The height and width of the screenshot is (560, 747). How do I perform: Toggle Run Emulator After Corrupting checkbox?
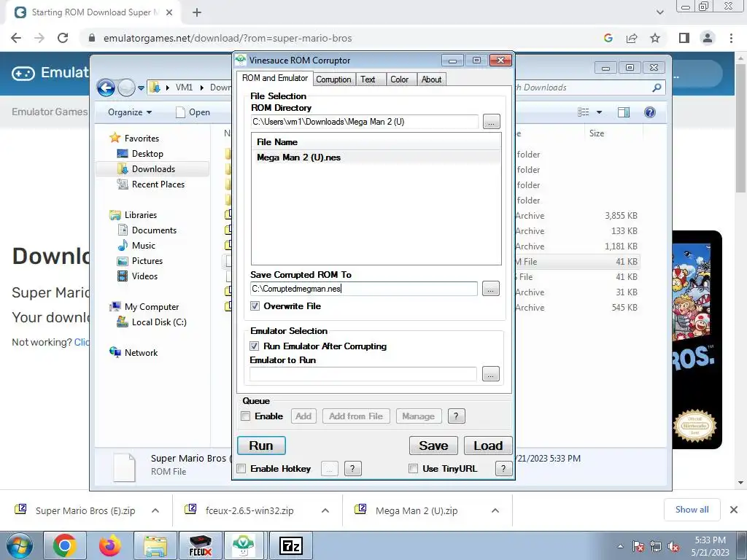coord(255,346)
